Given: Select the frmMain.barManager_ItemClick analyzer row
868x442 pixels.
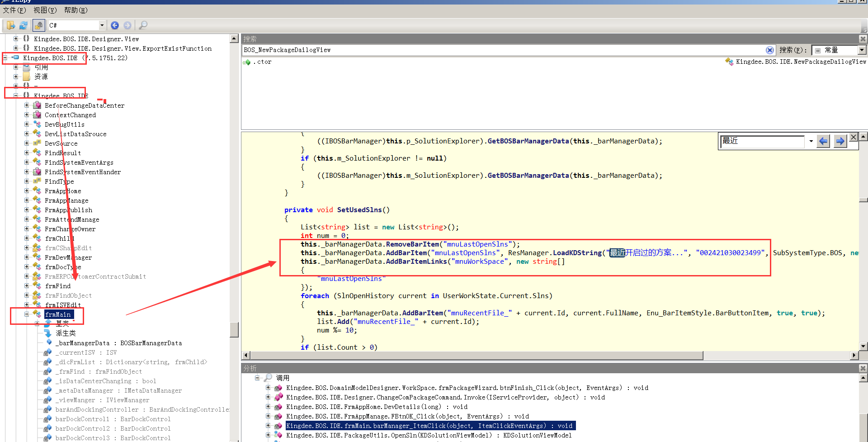Looking at the screenshot, I should tap(431, 426).
